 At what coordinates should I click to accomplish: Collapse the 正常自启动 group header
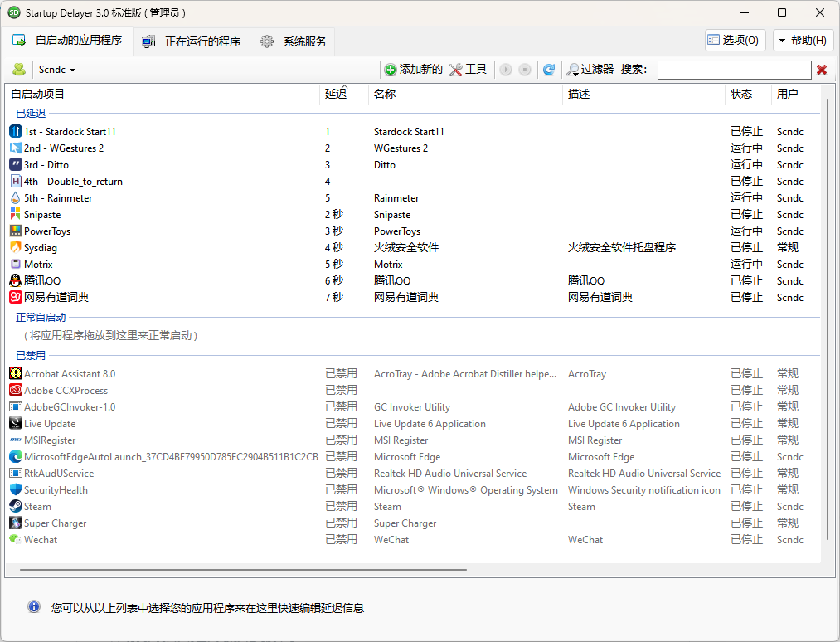click(x=41, y=317)
